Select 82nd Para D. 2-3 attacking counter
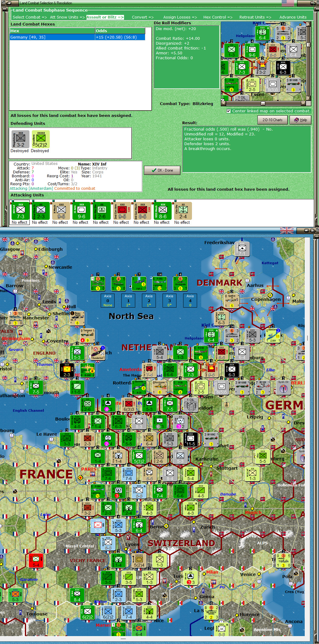 coord(41,211)
